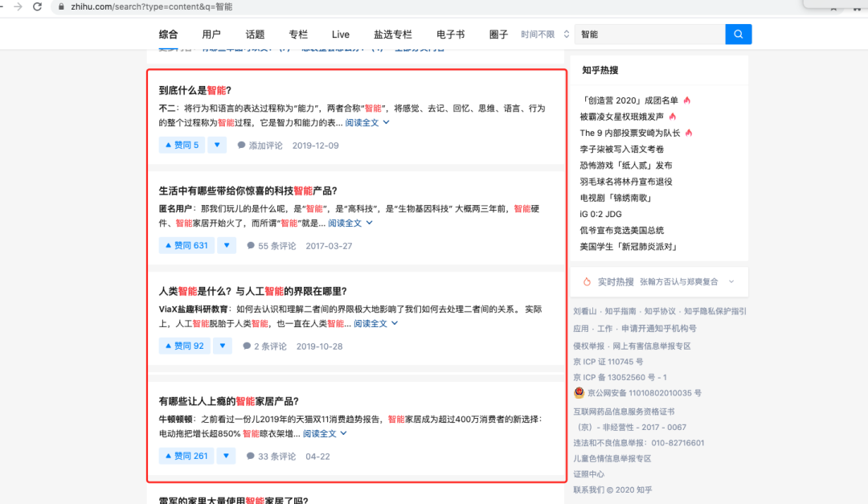Click comment bubble icon beside 2 条评论
This screenshot has width=868, height=504.
(x=247, y=346)
